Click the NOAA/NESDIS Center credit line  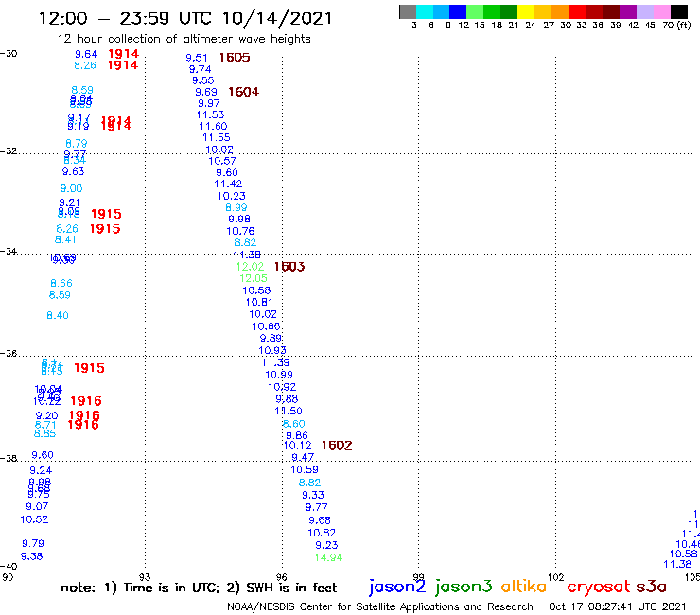click(380, 606)
